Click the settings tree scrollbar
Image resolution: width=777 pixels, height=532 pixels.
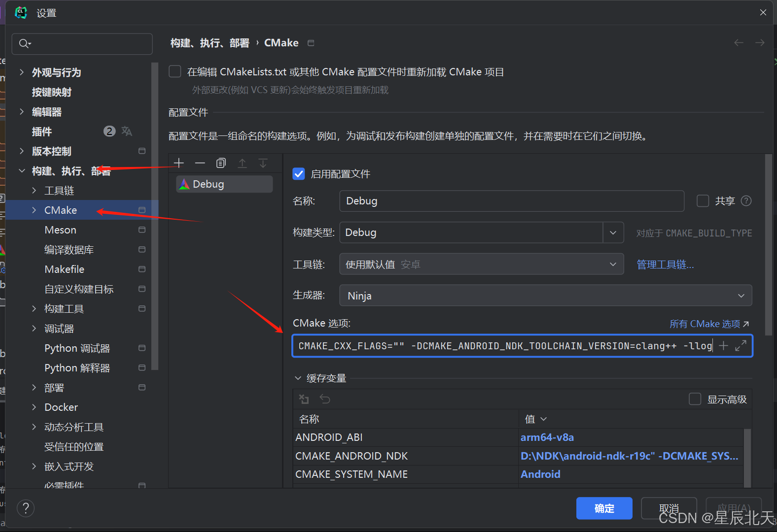click(x=155, y=216)
